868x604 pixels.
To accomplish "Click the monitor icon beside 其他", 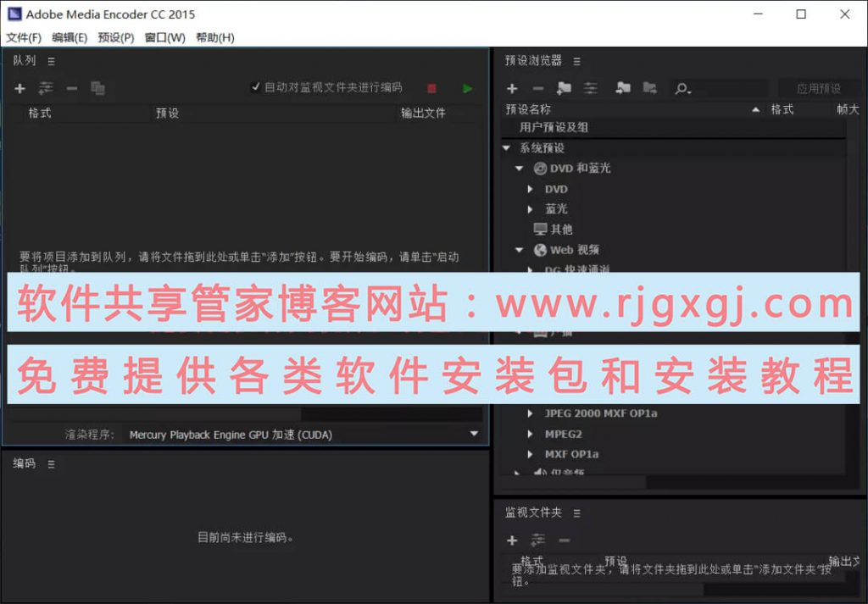I will point(540,229).
